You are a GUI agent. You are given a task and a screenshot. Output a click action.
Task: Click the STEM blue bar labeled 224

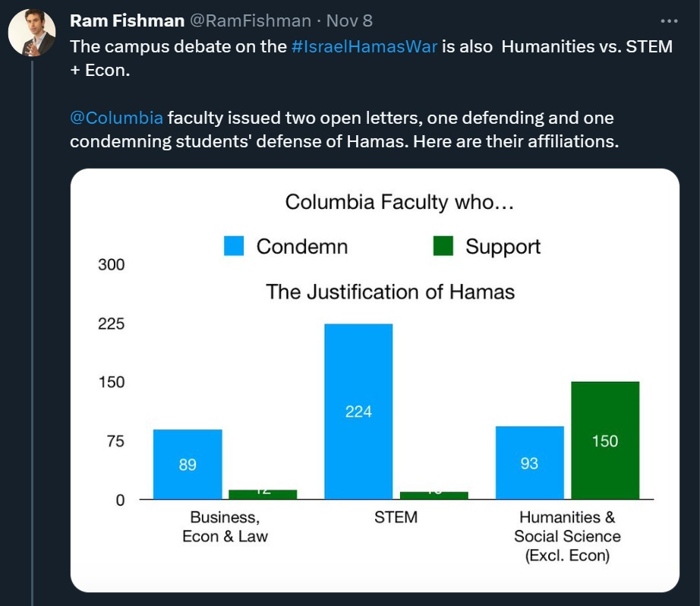coord(358,412)
